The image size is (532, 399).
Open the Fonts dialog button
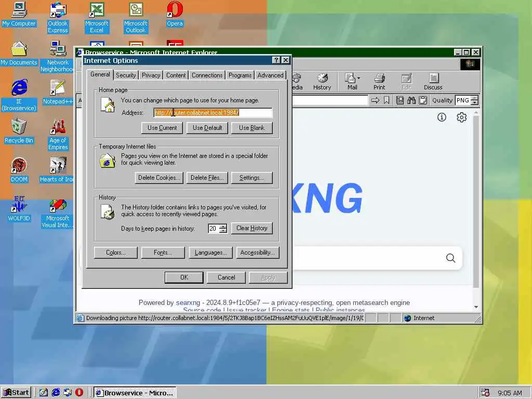pos(163,252)
